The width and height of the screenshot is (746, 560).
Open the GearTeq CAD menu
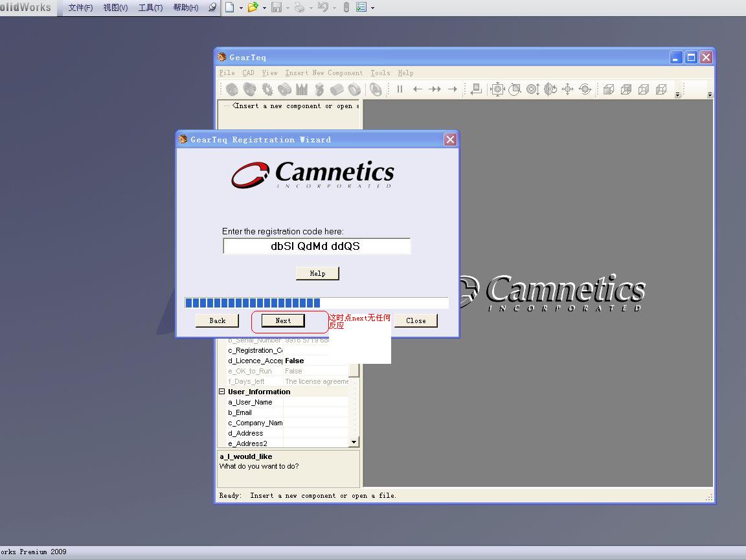pyautogui.click(x=249, y=73)
